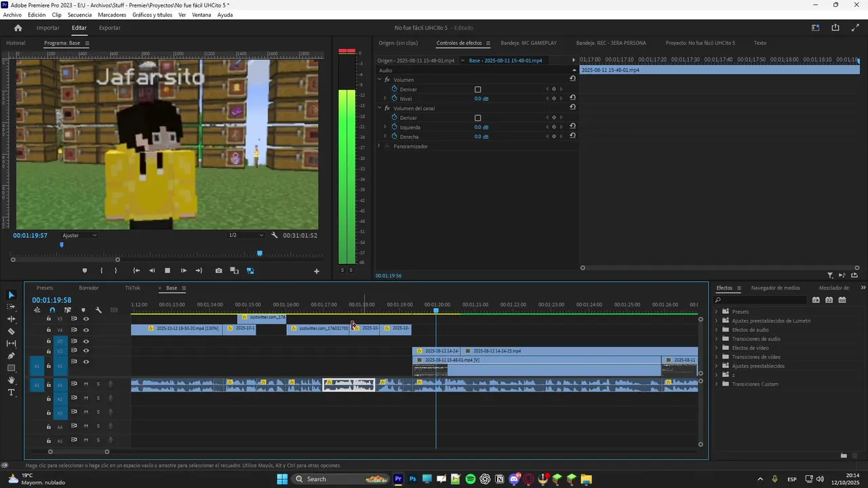Select the Type tool
The height and width of the screenshot is (488, 868).
pyautogui.click(x=11, y=392)
